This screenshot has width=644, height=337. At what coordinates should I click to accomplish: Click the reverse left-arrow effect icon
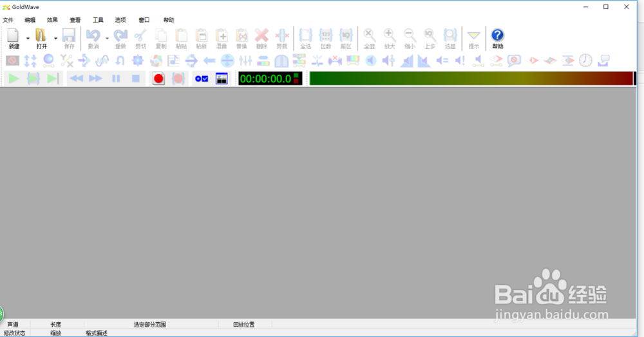[x=209, y=61]
